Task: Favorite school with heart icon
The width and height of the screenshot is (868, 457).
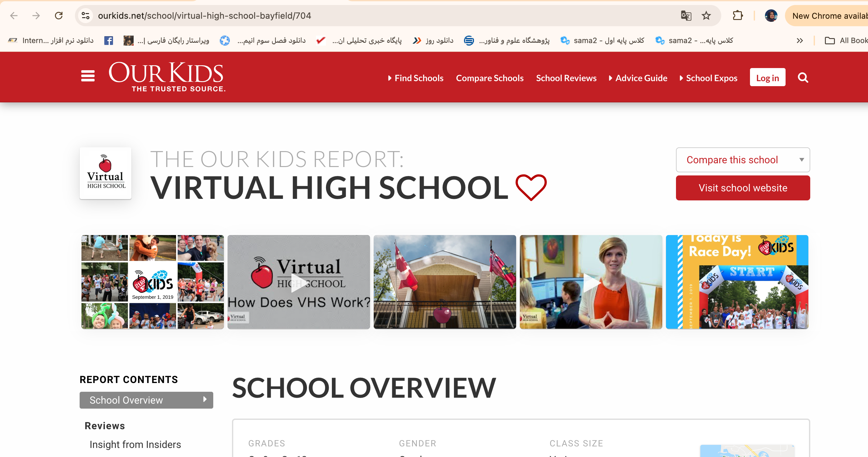Action: click(531, 187)
